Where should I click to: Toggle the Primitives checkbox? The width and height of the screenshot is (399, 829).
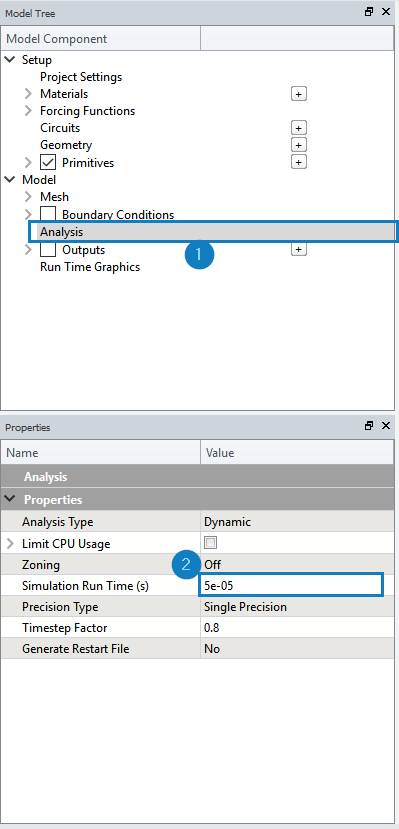point(48,162)
